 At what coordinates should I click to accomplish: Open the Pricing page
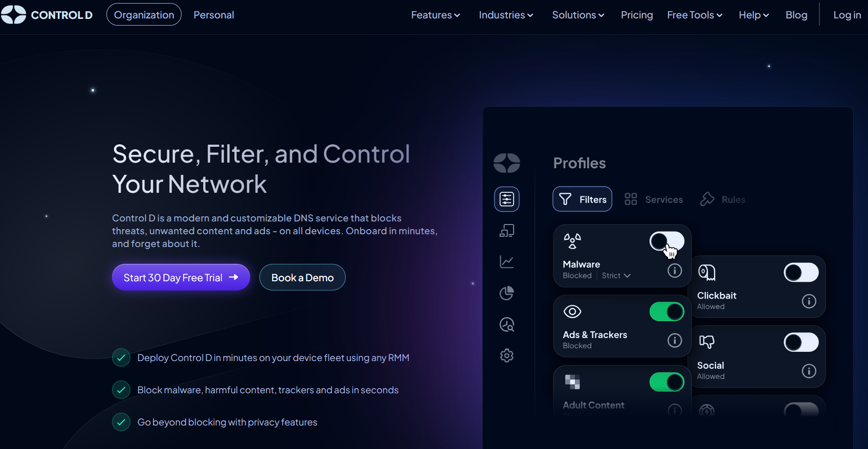[x=637, y=15]
